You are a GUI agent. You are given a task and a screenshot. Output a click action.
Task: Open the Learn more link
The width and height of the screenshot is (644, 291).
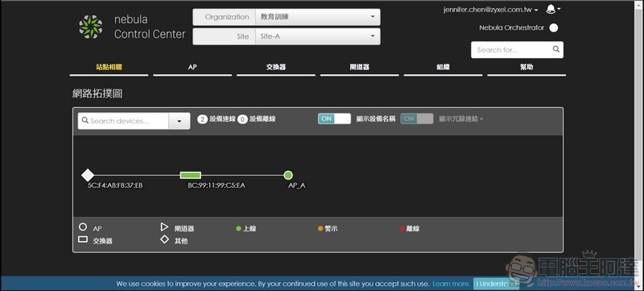pyautogui.click(x=452, y=284)
